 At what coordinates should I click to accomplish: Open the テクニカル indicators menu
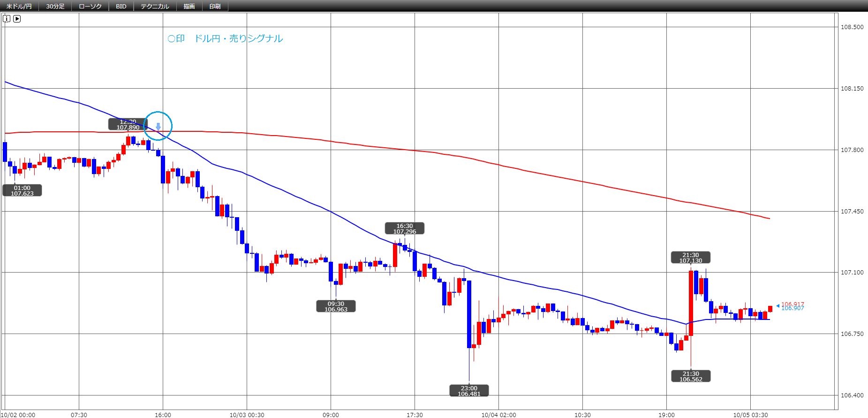tap(155, 6)
